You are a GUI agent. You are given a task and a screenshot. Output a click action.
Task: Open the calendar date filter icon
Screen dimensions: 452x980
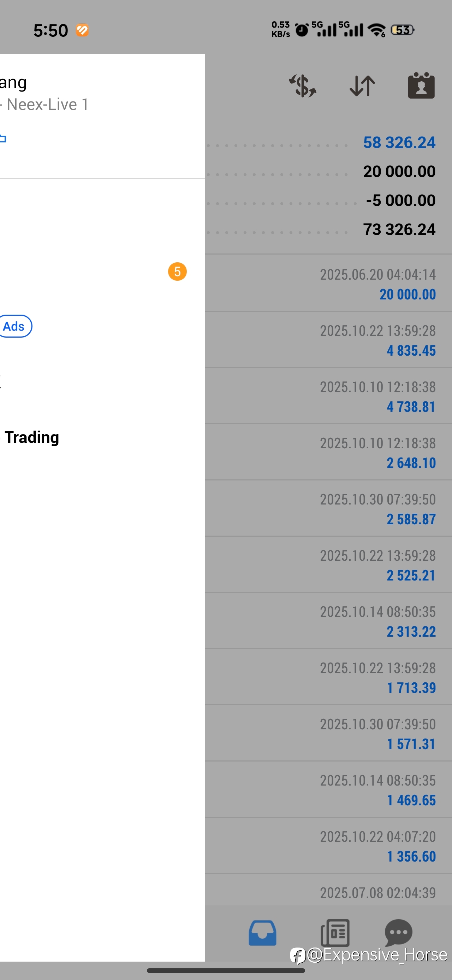pos(421,86)
